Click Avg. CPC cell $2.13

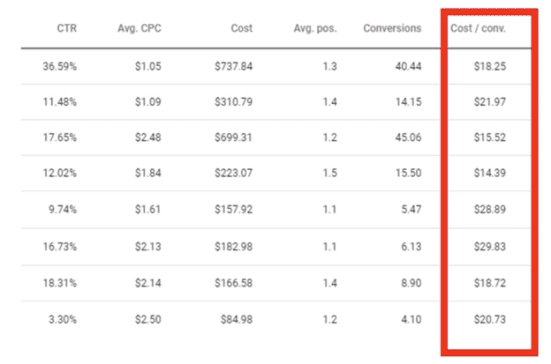click(148, 247)
